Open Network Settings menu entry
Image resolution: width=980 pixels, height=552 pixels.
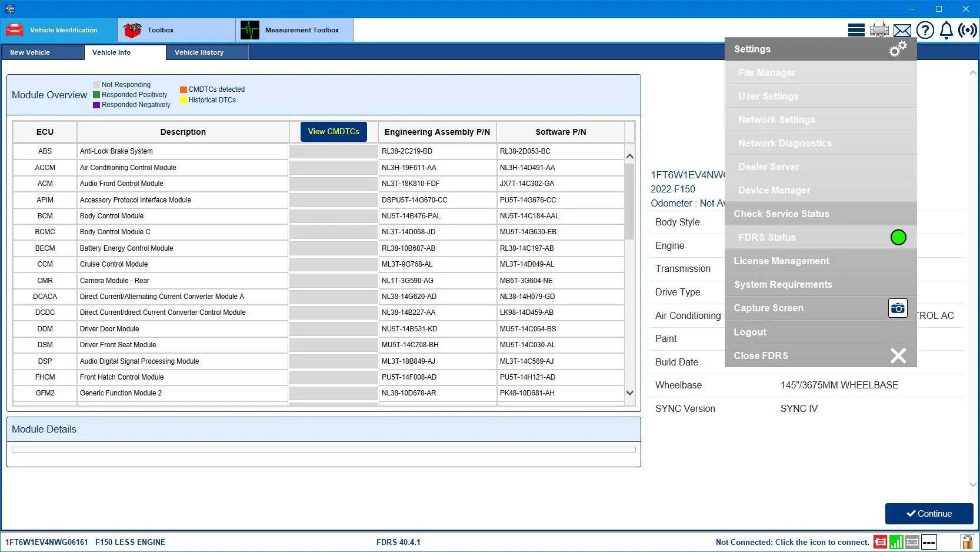click(821, 119)
